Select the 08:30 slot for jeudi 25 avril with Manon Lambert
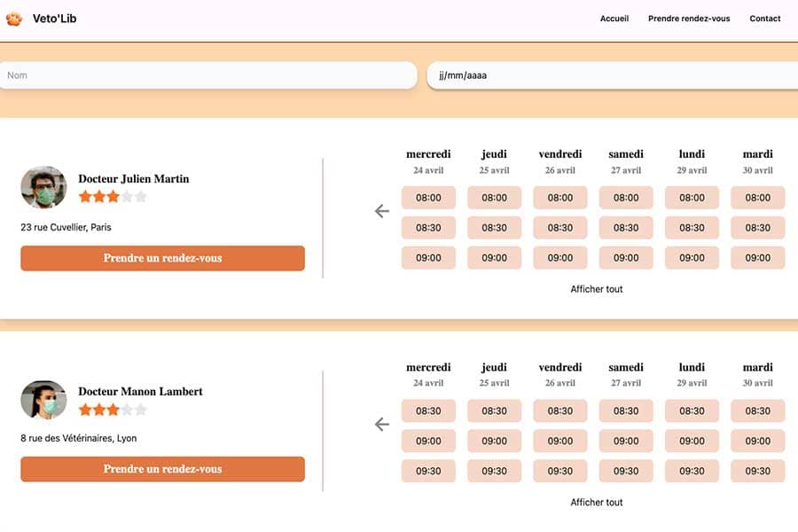The image size is (798, 532). [x=494, y=411]
